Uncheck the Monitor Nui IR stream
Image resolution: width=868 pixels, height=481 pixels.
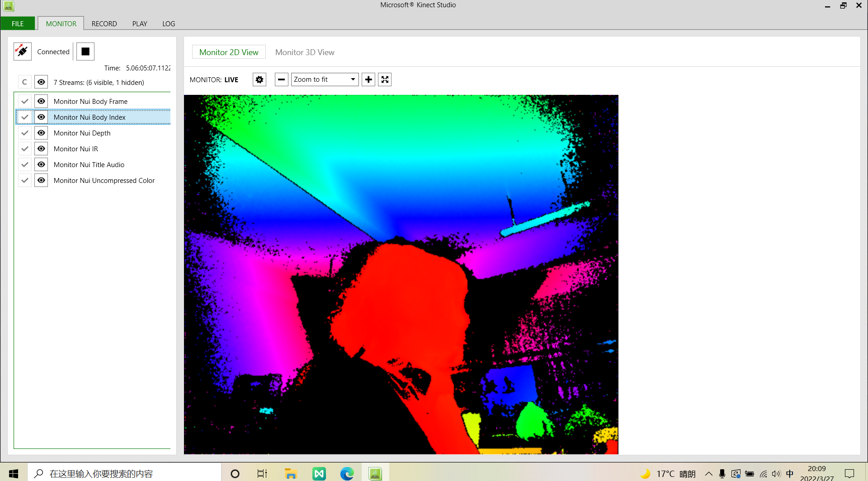point(25,149)
